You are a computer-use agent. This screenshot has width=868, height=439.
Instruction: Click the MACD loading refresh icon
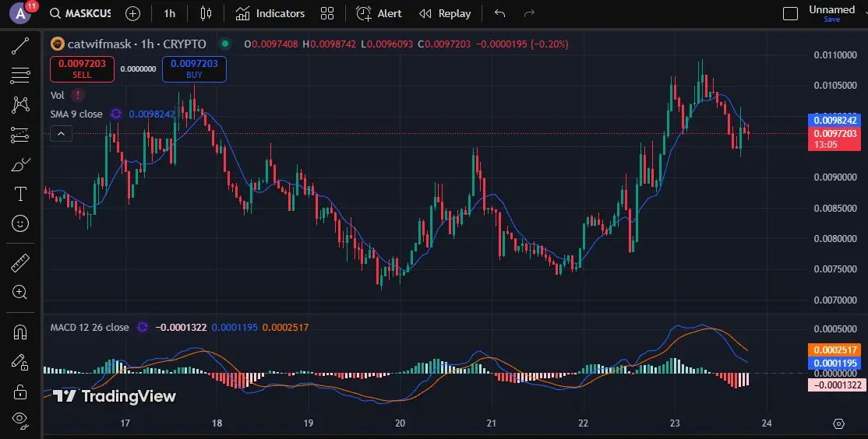[143, 328]
